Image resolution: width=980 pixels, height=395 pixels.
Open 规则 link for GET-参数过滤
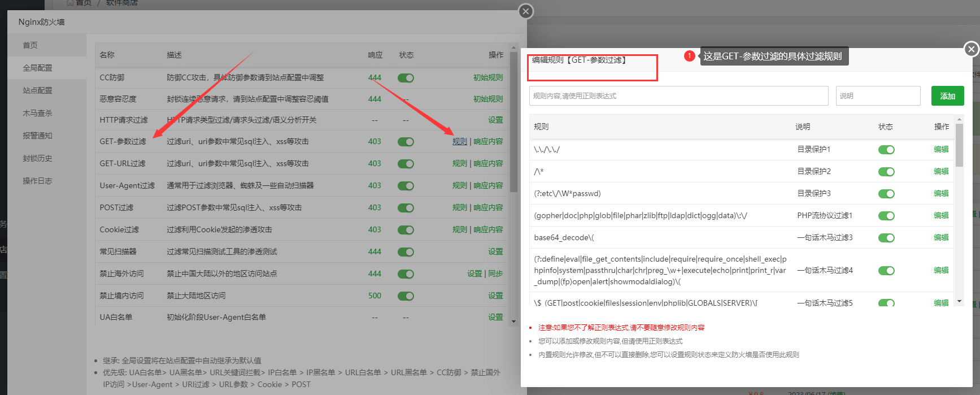point(460,141)
